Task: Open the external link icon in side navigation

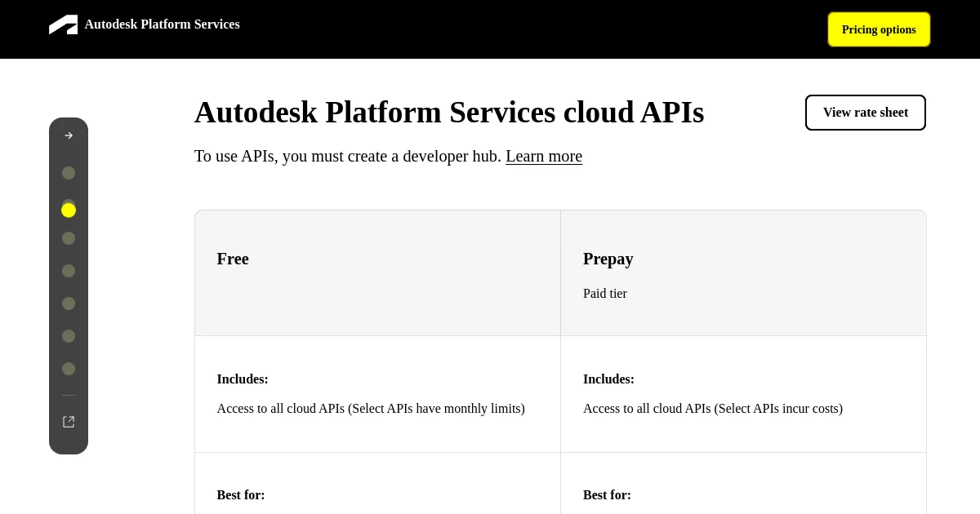Action: 69,422
